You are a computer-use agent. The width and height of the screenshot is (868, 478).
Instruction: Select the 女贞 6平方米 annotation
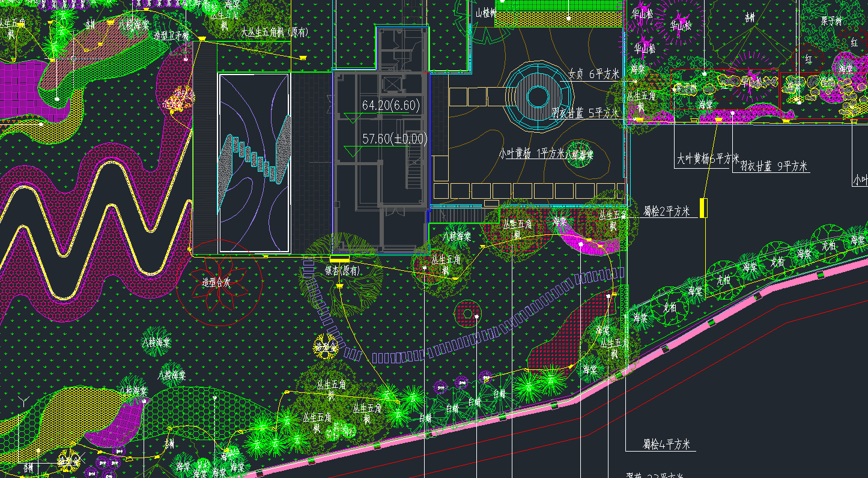click(593, 74)
